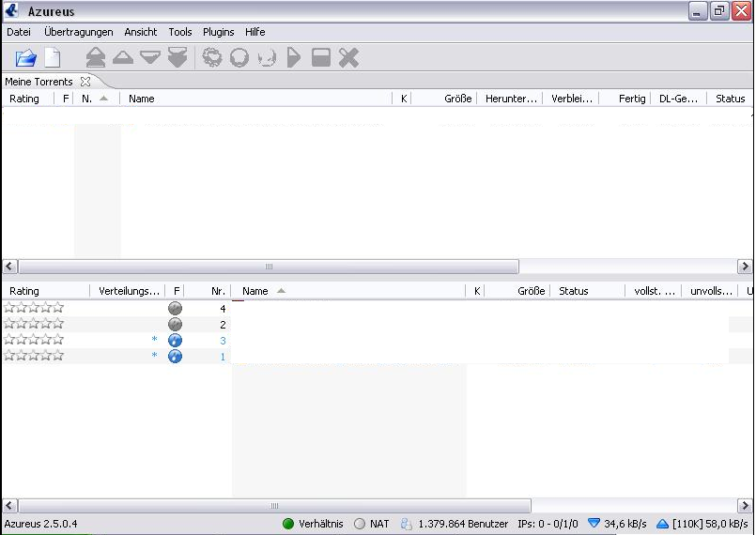This screenshot has width=756, height=535.
Task: Sort lower table by Verteilungs... column
Action: click(x=128, y=291)
